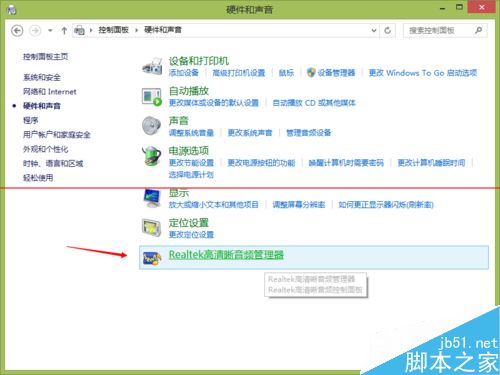Screen dimensions: 500x375
Task: Click the 定位设置 location icon
Action: (152, 228)
